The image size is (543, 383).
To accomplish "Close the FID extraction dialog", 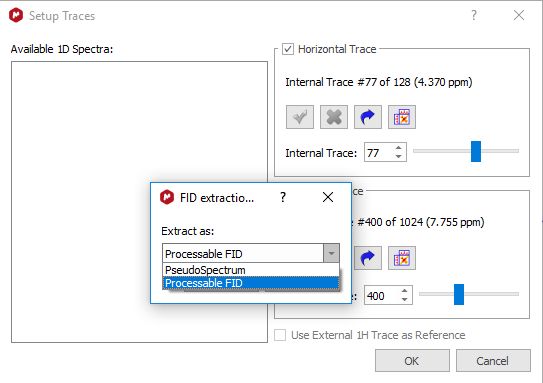I will (x=328, y=197).
